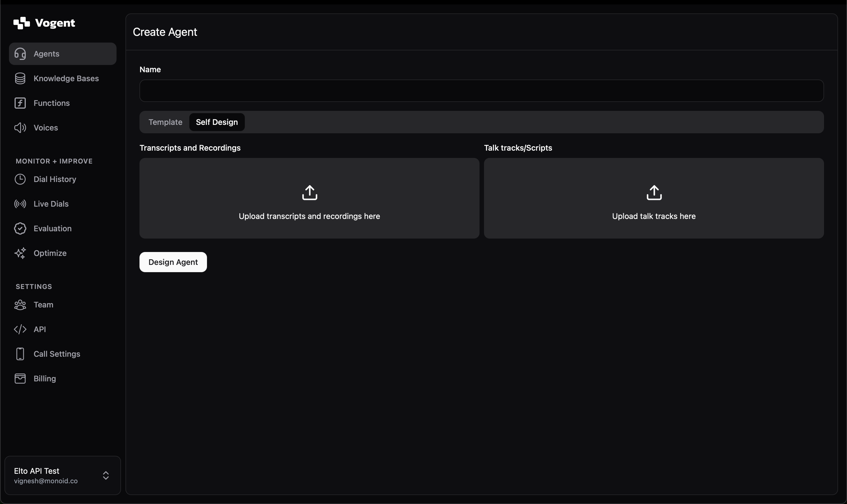The height and width of the screenshot is (504, 847).
Task: Click the Design Agent button
Action: (x=173, y=262)
